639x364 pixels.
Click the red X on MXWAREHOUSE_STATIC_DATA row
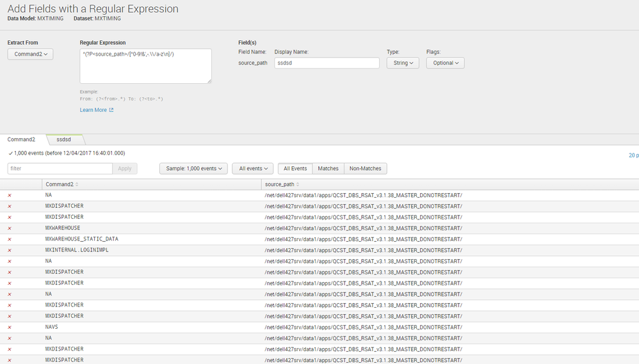coord(10,239)
